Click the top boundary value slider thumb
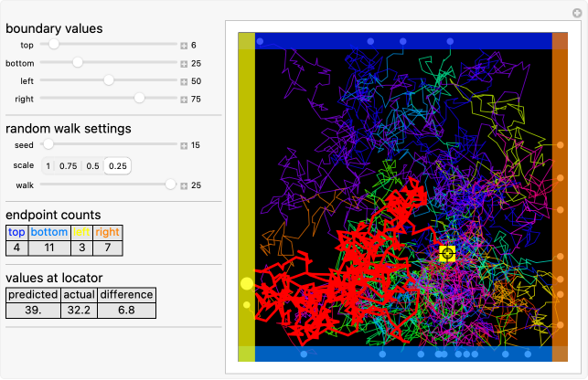 coord(54,44)
